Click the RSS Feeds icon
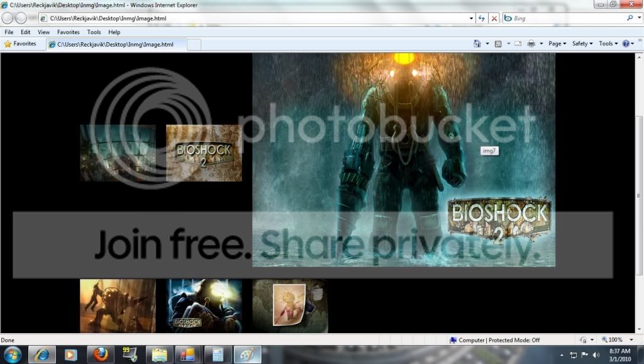The height and width of the screenshot is (364, 644). coord(498,43)
